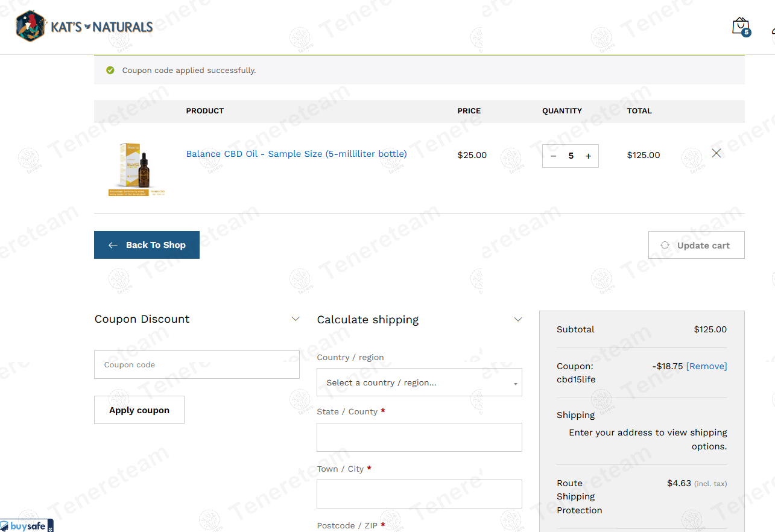This screenshot has height=532, width=775.
Task: Focus the Coupon code input field
Action: tap(197, 365)
